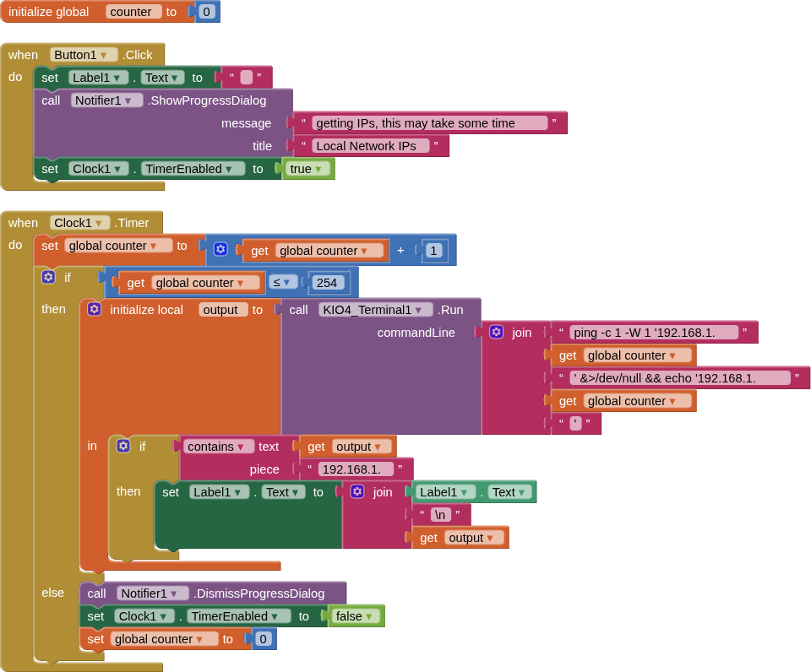The image size is (811, 672).
Task: Open the Button1 dropdown in the Click event
Action: point(84,55)
